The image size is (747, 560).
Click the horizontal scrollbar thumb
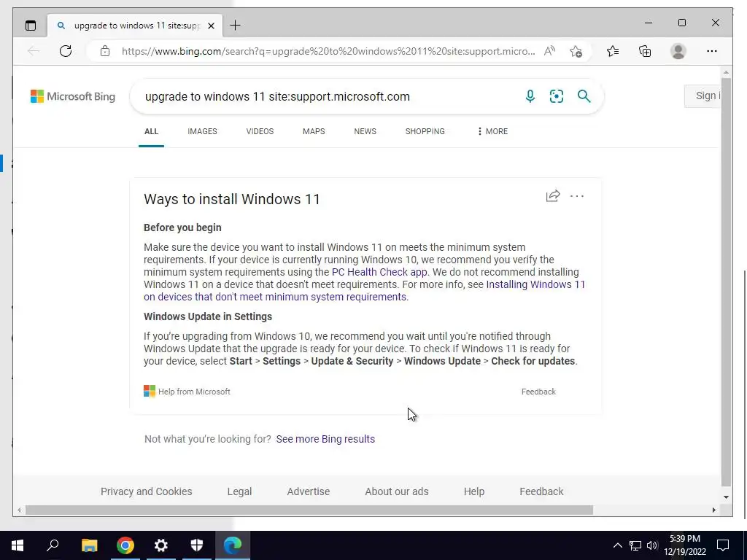click(309, 510)
